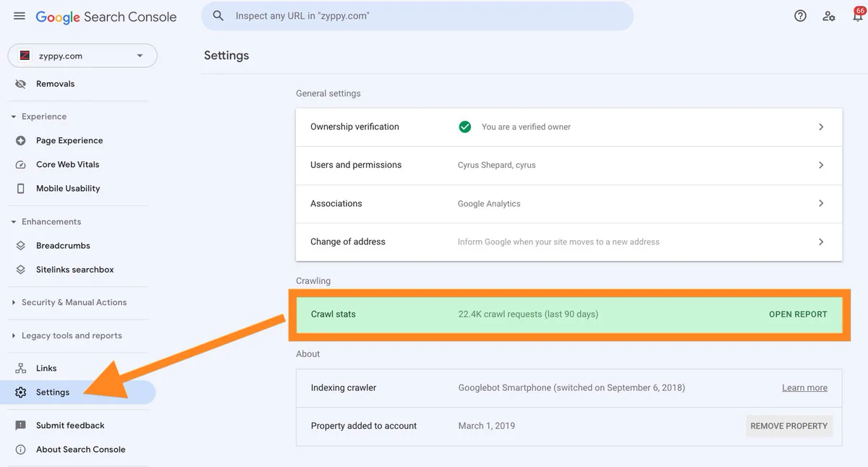Click '22.4K crawl requests (last 90 days)' text
Screen dimensions: 868x467
click(528, 314)
